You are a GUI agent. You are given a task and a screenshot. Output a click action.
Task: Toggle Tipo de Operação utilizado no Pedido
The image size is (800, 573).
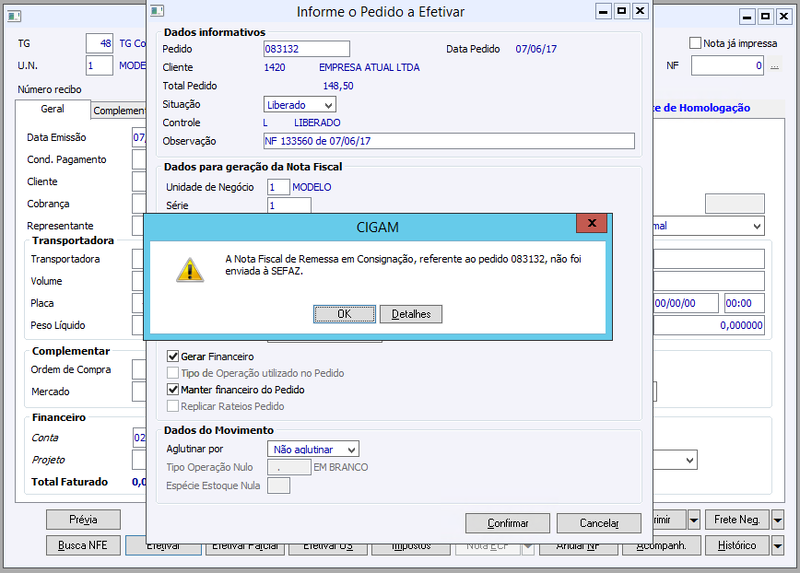(x=173, y=373)
